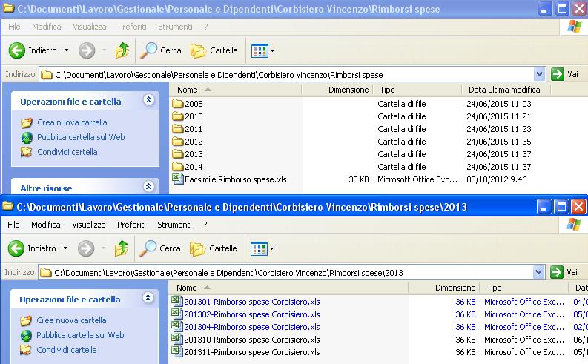Select Facsimile Rimborso spese.xls file
Viewport: 588px width, 364px height.
(x=234, y=179)
